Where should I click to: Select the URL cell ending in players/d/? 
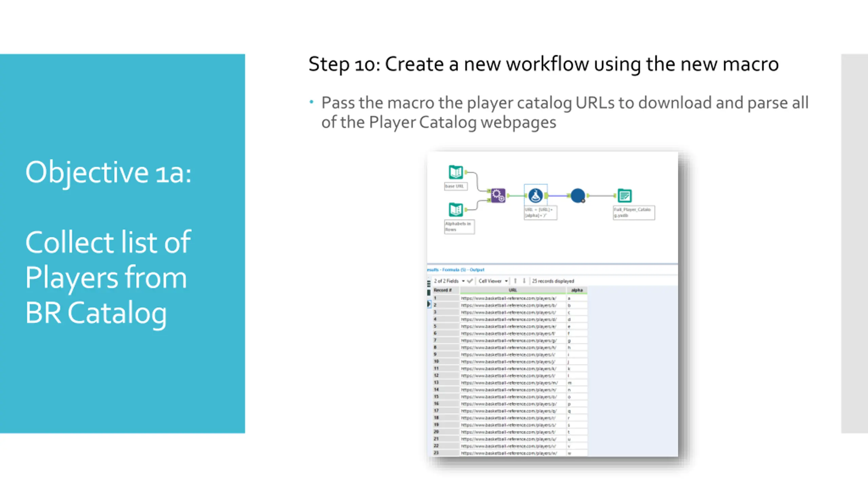[513, 319]
